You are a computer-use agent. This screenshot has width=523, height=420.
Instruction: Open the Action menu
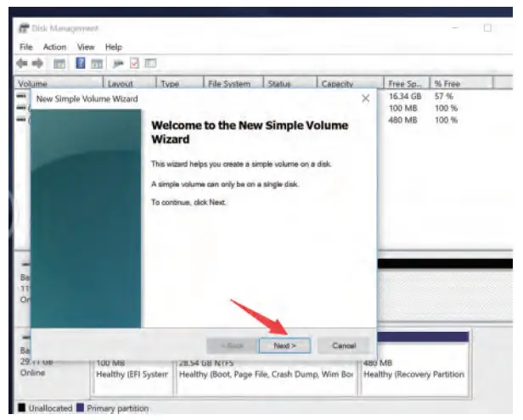(x=54, y=47)
